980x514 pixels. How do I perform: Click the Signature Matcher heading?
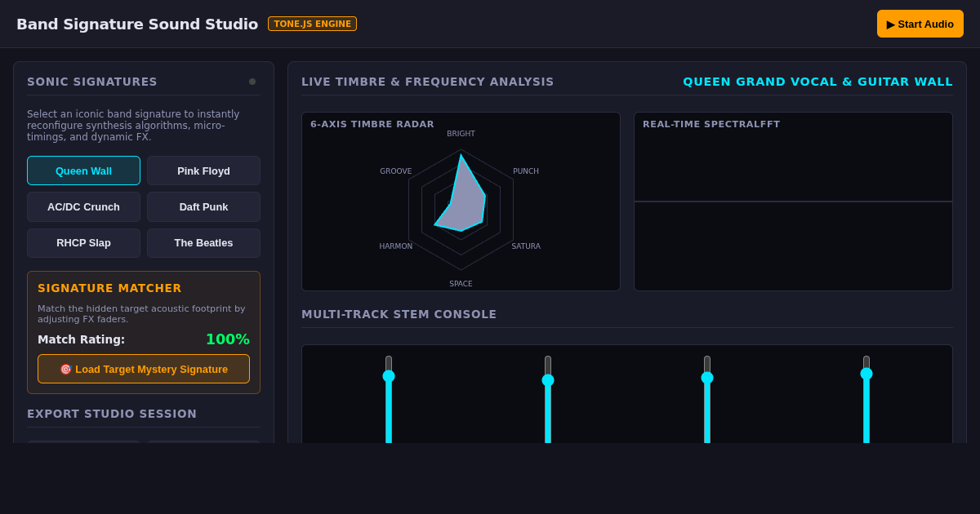(x=109, y=288)
